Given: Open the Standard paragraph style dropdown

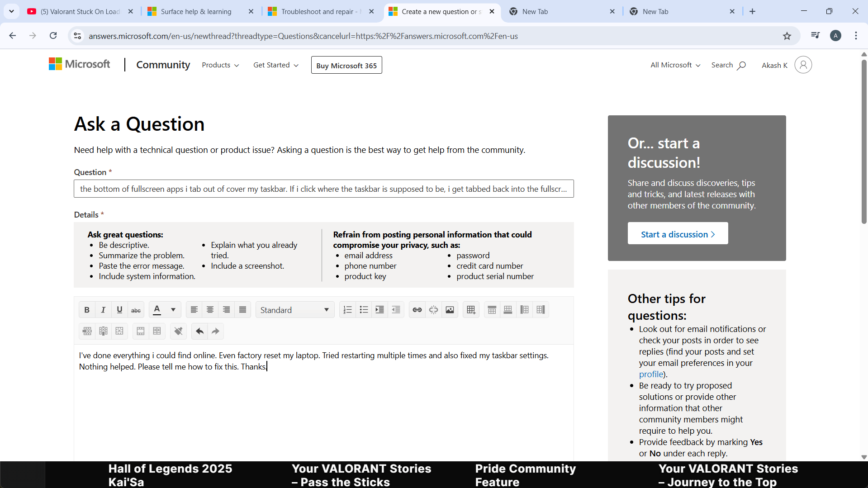Looking at the screenshot, I should pos(294,309).
